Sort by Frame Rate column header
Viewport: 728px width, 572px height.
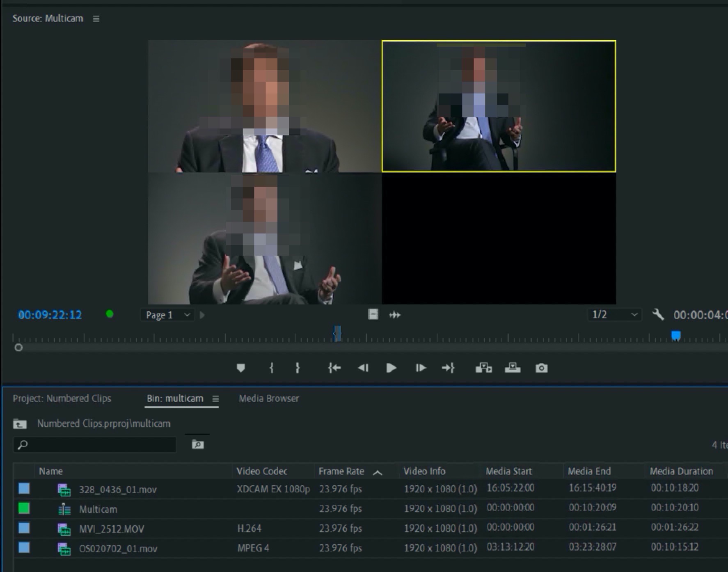pos(341,471)
